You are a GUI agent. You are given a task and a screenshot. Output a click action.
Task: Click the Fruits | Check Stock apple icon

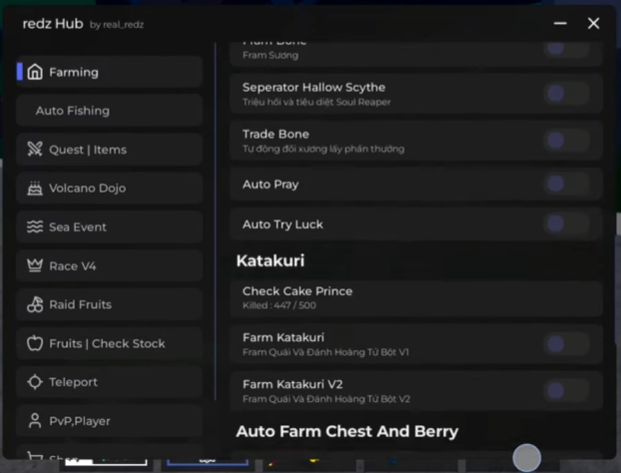click(x=35, y=343)
